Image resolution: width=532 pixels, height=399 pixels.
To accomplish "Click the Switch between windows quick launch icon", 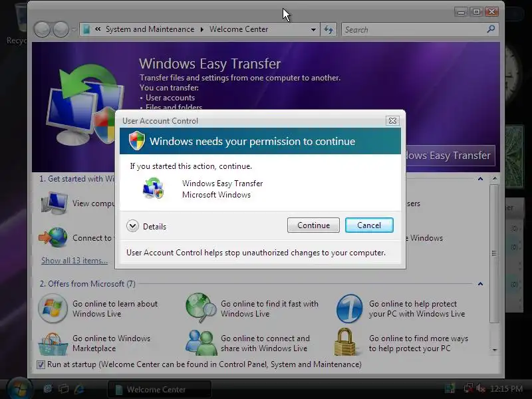I will click(63, 389).
